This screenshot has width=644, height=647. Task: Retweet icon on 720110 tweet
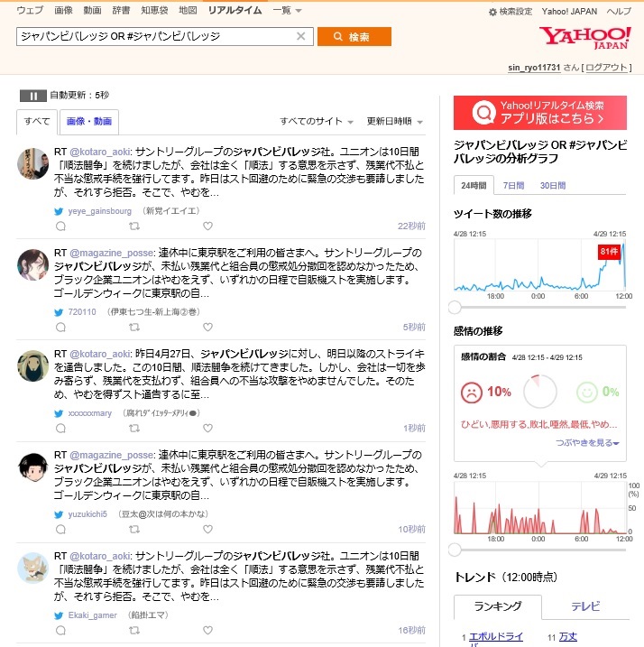click(134, 328)
